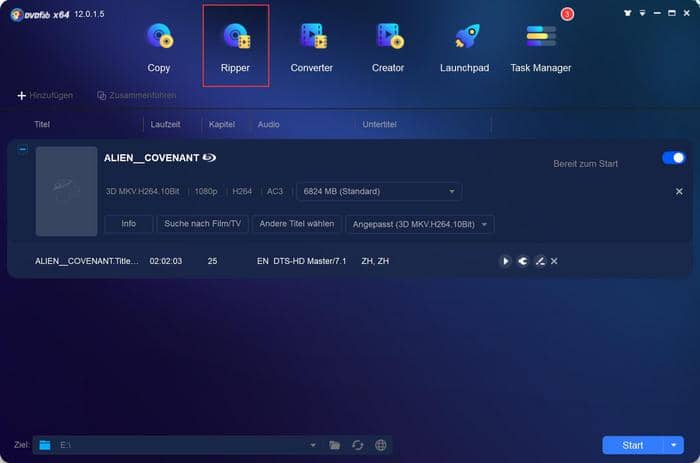Click the Titel column header

point(42,125)
